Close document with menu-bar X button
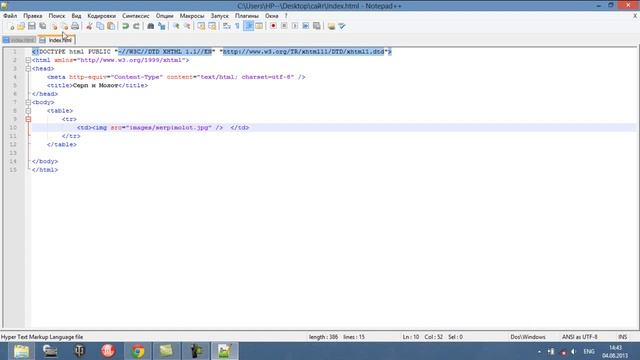The width and height of the screenshot is (640, 360). pos(635,16)
